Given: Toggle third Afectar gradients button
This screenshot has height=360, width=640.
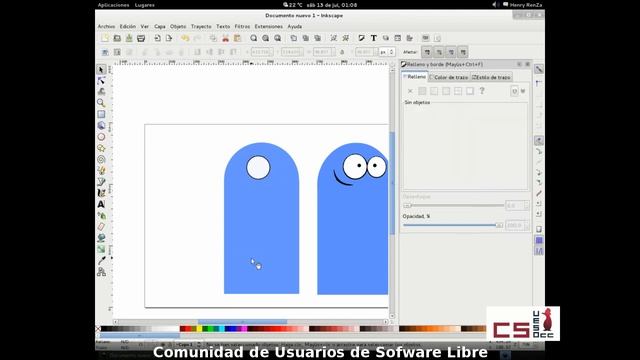Looking at the screenshot, I should tap(451, 52).
